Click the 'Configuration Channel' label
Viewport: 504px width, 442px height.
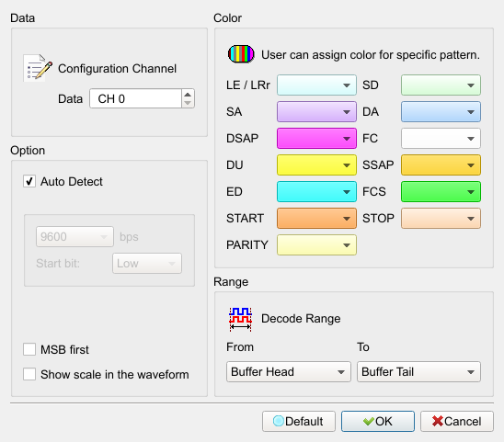(117, 68)
